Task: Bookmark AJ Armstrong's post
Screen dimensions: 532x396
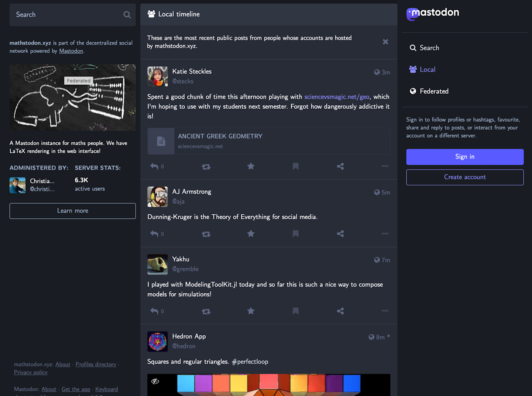Action: [x=296, y=234]
